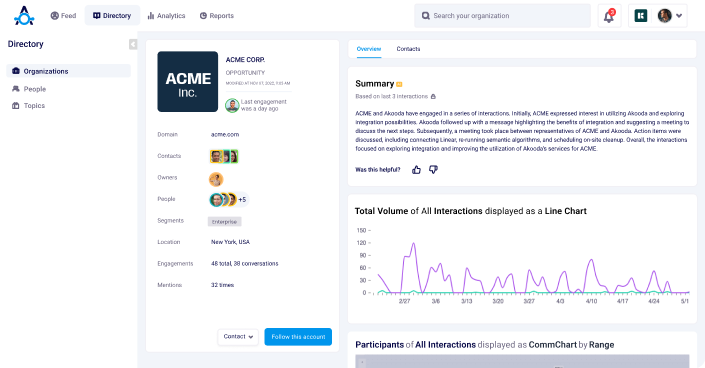Change the Line Chart display type
The width and height of the screenshot is (705, 368).
(x=566, y=211)
